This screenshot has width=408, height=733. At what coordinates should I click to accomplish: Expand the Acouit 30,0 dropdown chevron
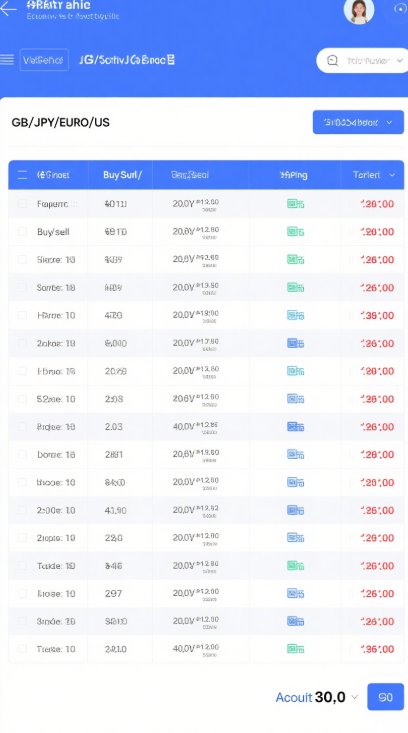pyautogui.click(x=354, y=697)
